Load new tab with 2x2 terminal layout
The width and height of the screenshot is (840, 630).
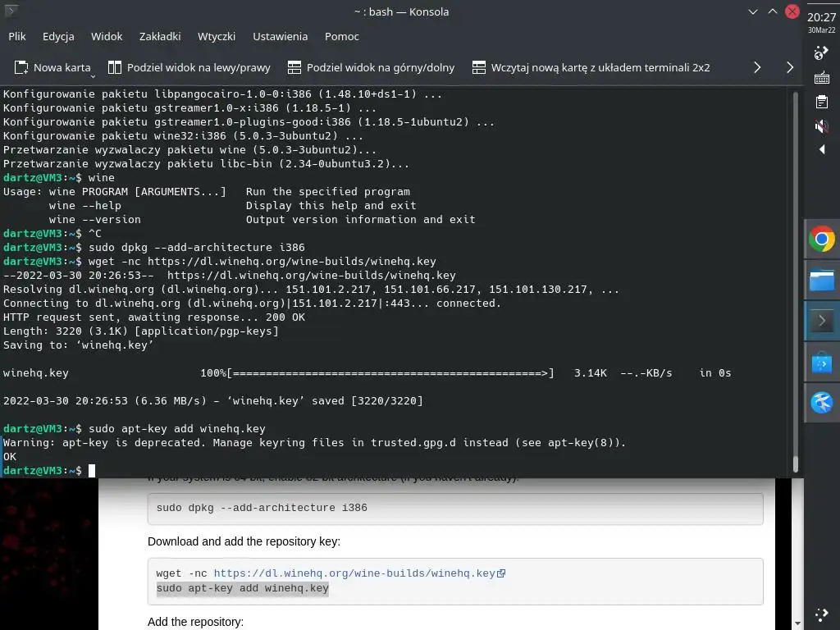pyautogui.click(x=591, y=67)
